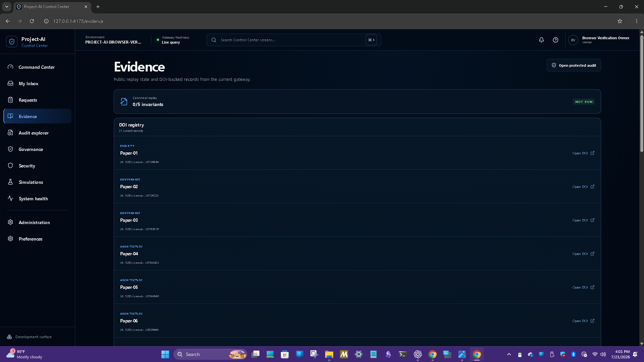Click the page vertical scrollbar

pos(642,94)
